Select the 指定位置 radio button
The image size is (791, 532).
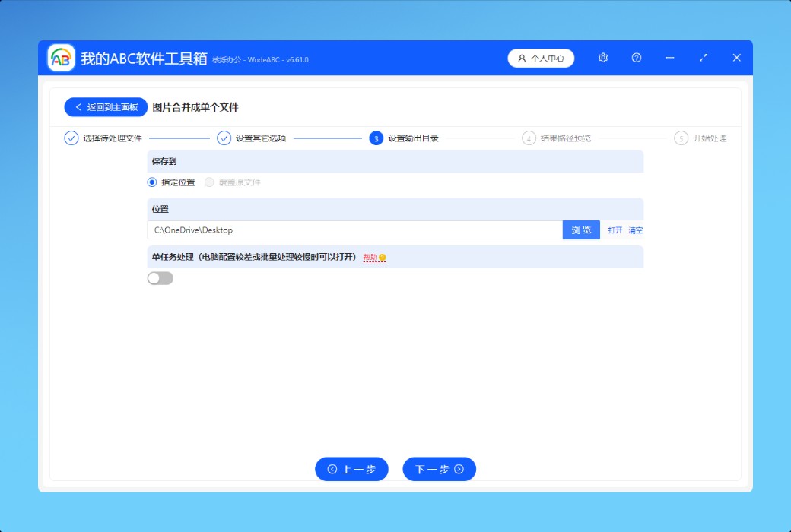pyautogui.click(x=152, y=182)
